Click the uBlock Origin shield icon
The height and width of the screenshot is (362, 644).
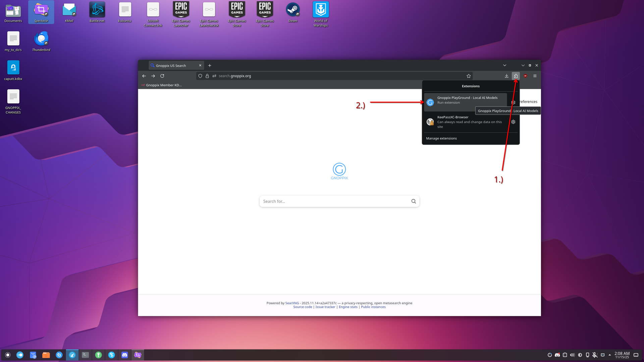coord(525,76)
